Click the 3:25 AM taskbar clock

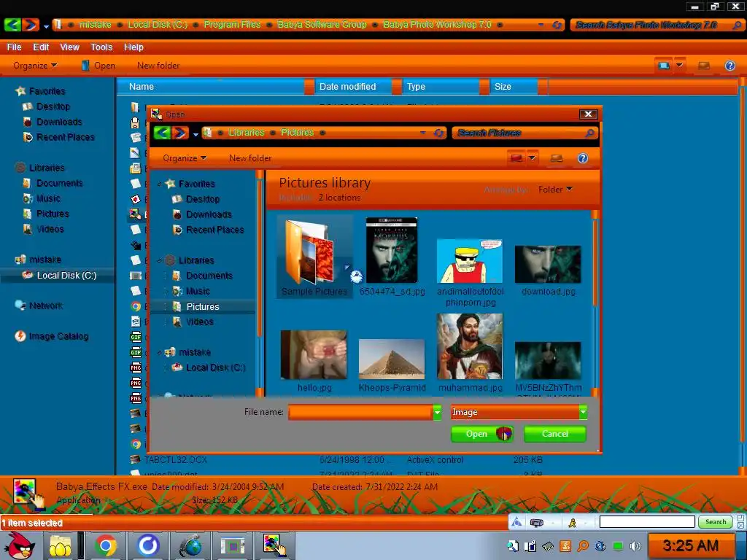[690, 545]
